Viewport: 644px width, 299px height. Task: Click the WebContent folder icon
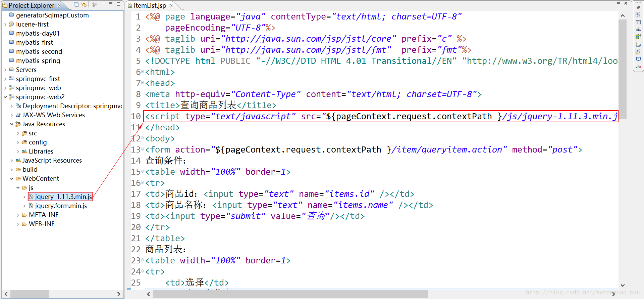click(x=18, y=178)
